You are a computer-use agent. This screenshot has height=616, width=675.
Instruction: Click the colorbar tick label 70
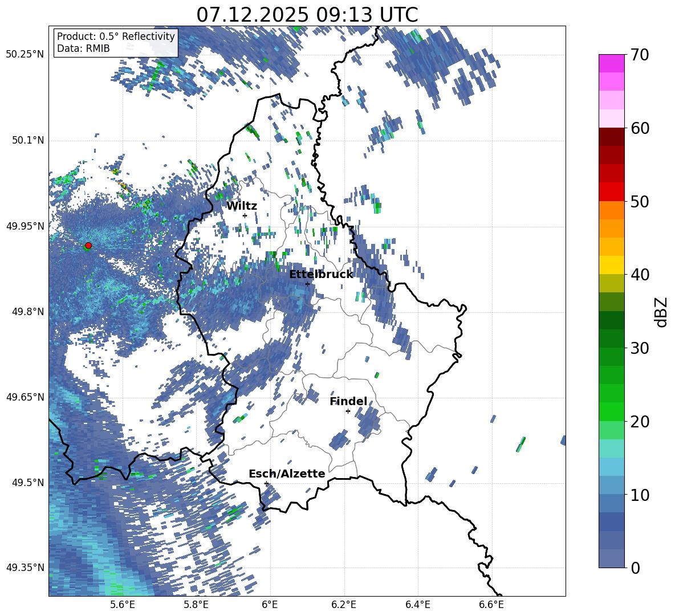coord(640,55)
